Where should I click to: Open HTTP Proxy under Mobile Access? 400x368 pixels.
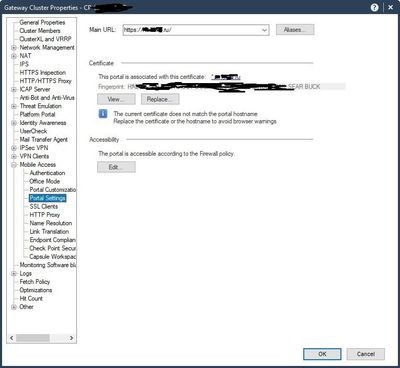pyautogui.click(x=44, y=215)
